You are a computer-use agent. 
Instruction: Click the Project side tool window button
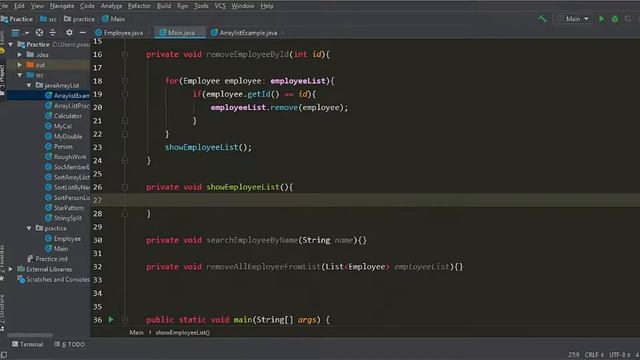[x=2, y=79]
